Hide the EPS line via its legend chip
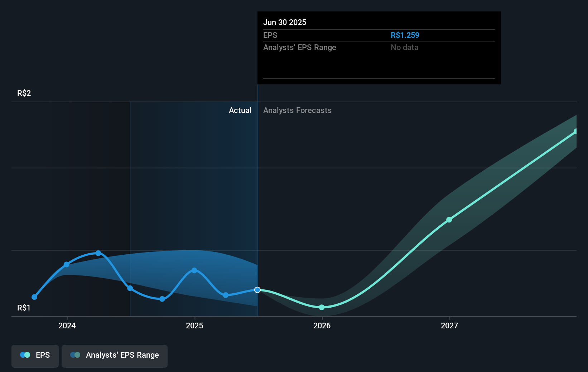The image size is (588, 372). pyautogui.click(x=35, y=356)
